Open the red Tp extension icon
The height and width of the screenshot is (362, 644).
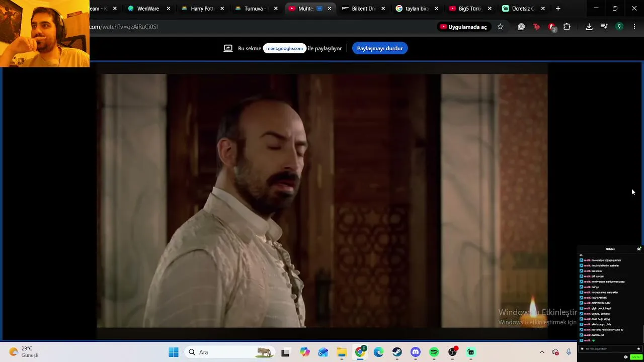pos(536,27)
